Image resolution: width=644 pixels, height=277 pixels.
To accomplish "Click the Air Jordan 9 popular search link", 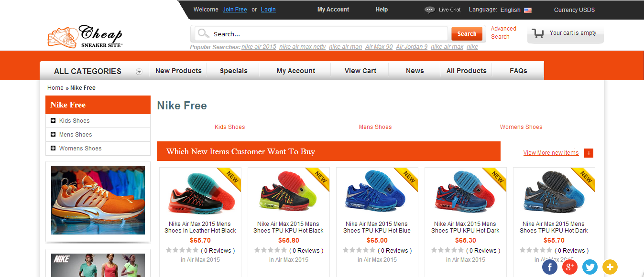I will click(x=411, y=46).
